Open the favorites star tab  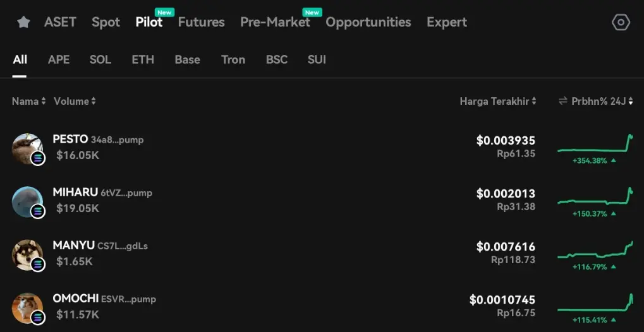(23, 22)
